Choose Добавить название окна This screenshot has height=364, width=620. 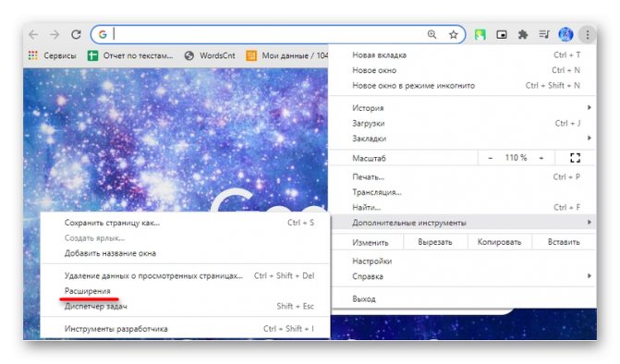[185, 253]
